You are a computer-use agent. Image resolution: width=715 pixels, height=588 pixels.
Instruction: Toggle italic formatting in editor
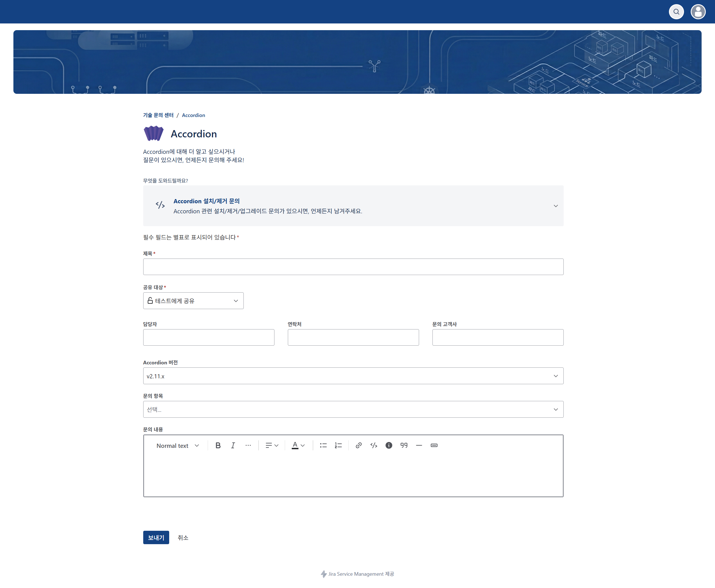[x=233, y=445]
